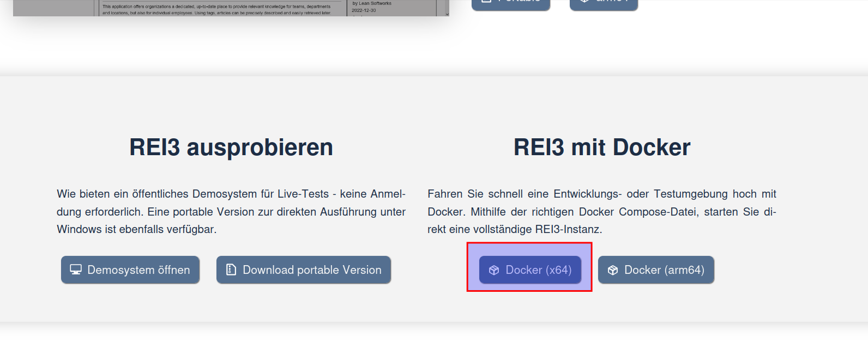Select the Docker (x64) compose file button

click(530, 270)
